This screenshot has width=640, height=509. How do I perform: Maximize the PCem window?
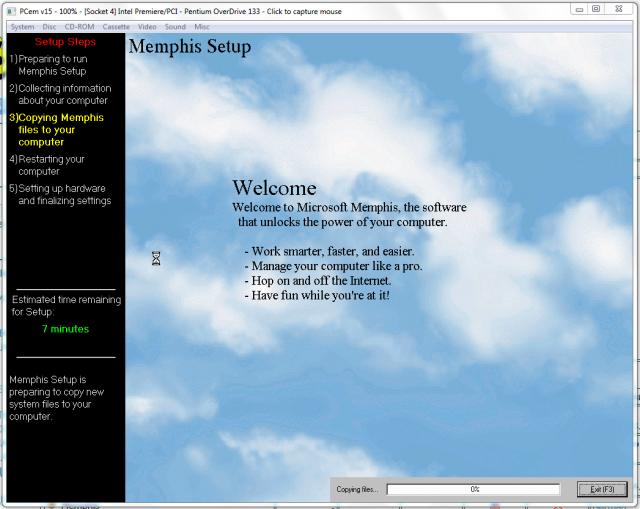(596, 9)
